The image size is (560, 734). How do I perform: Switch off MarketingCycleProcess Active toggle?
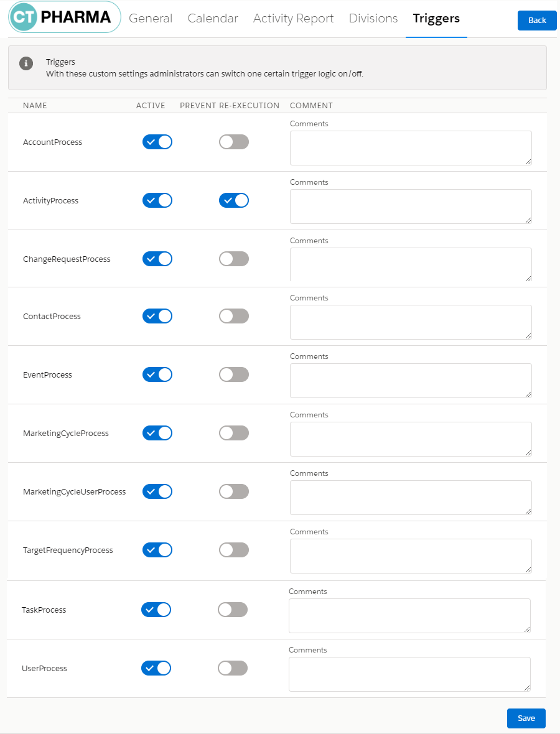[157, 433]
